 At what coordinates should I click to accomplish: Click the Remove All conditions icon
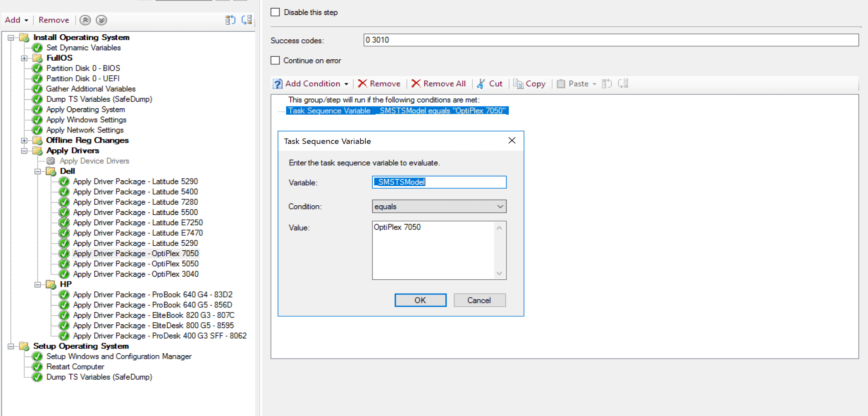pyautogui.click(x=415, y=84)
